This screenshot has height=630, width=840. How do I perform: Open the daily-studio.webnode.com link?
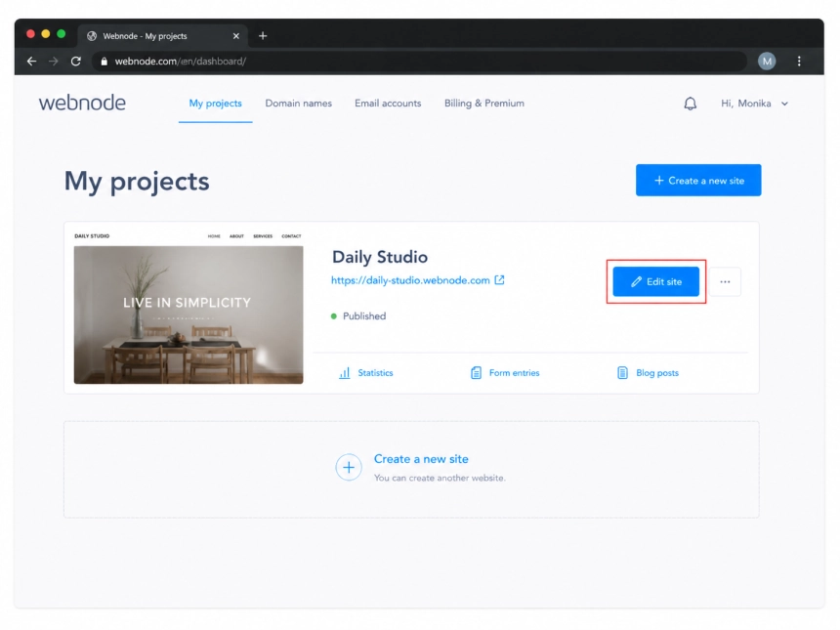[410, 280]
